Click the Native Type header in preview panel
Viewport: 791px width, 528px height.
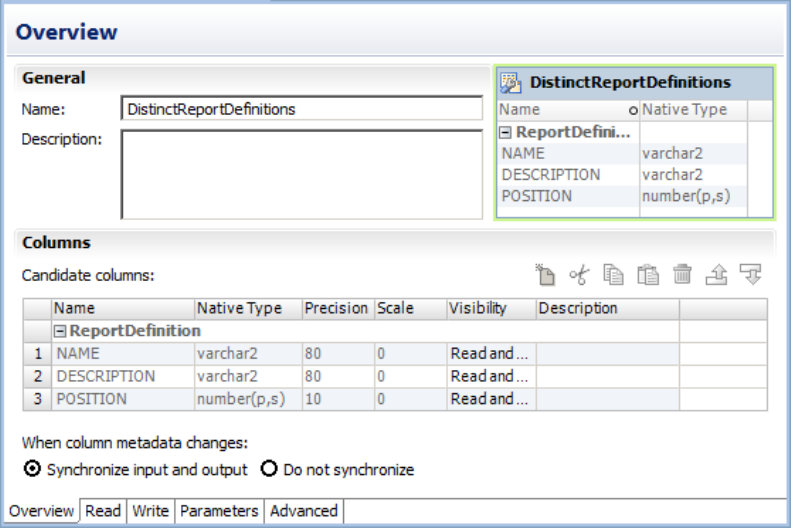click(x=694, y=110)
